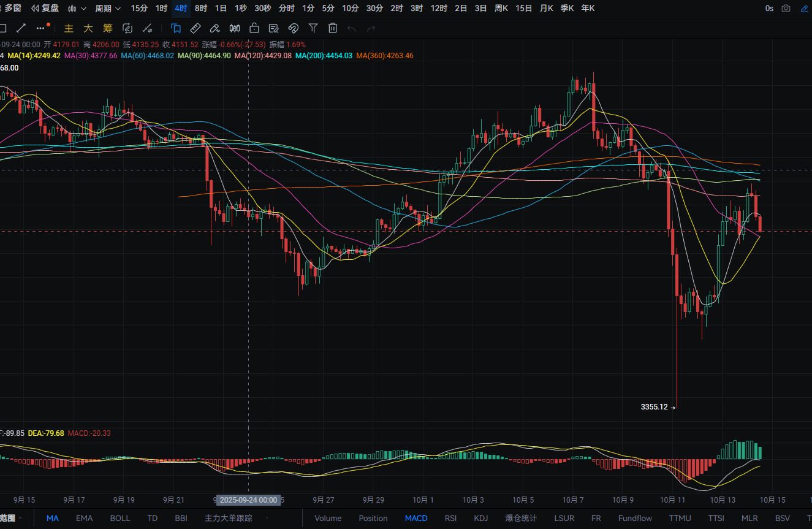Switch timeframe to 1日
The height and width of the screenshot is (529, 812).
coord(221,9)
